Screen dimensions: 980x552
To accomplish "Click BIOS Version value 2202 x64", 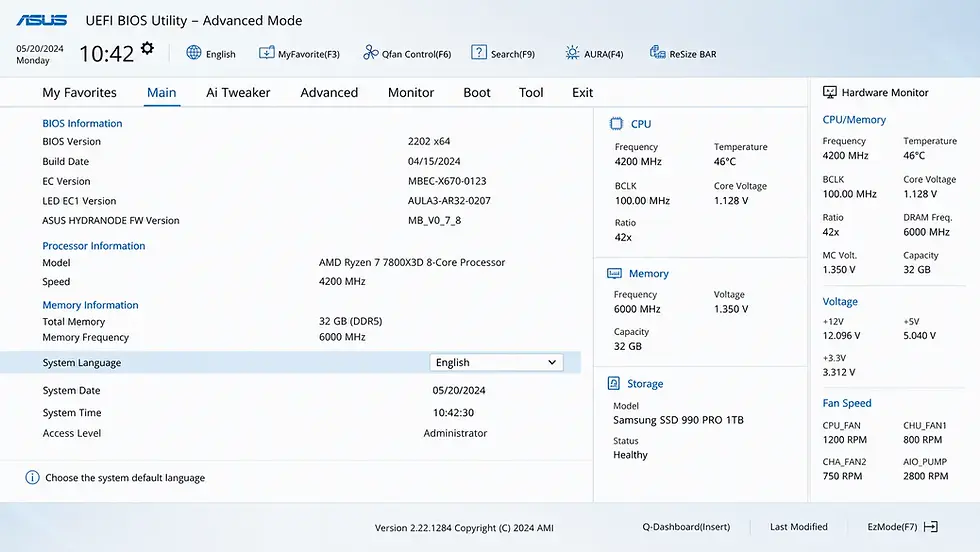I will click(x=429, y=141).
